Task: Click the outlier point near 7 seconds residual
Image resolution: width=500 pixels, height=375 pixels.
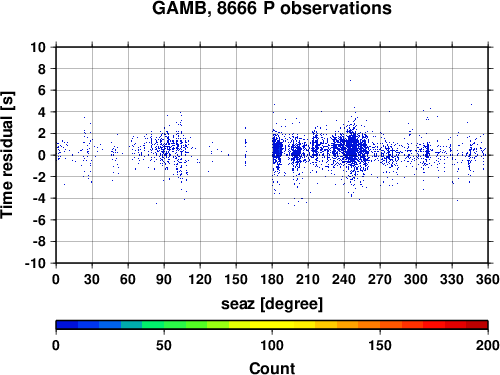Action: [x=350, y=80]
